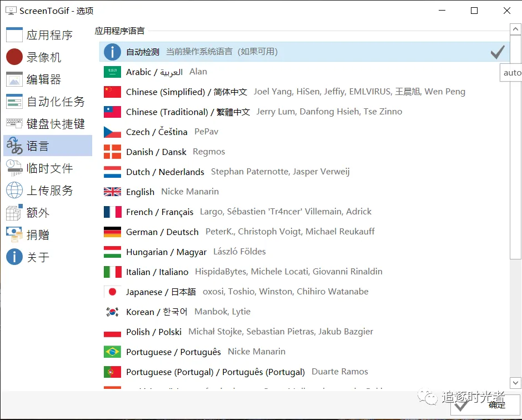Choose Chinese (Simplified) / 简体中文 label
Viewport: 522px width, 420px height.
pos(187,92)
